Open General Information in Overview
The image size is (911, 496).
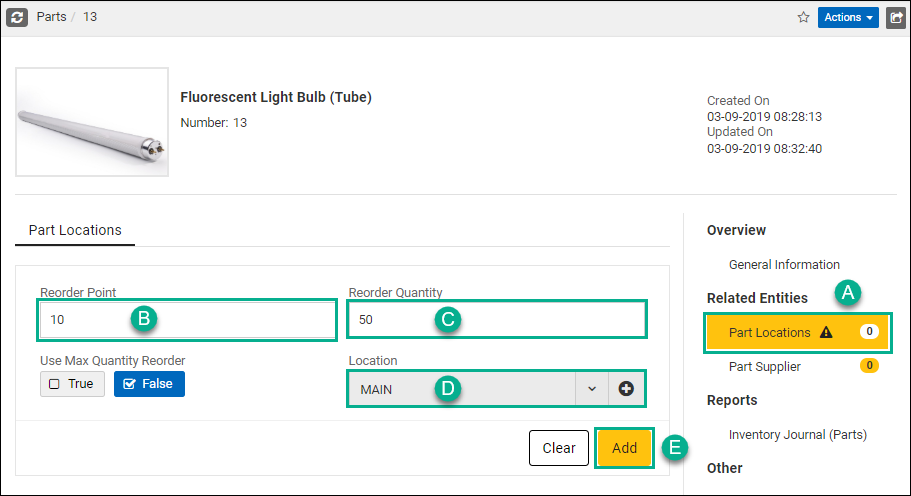[784, 265]
